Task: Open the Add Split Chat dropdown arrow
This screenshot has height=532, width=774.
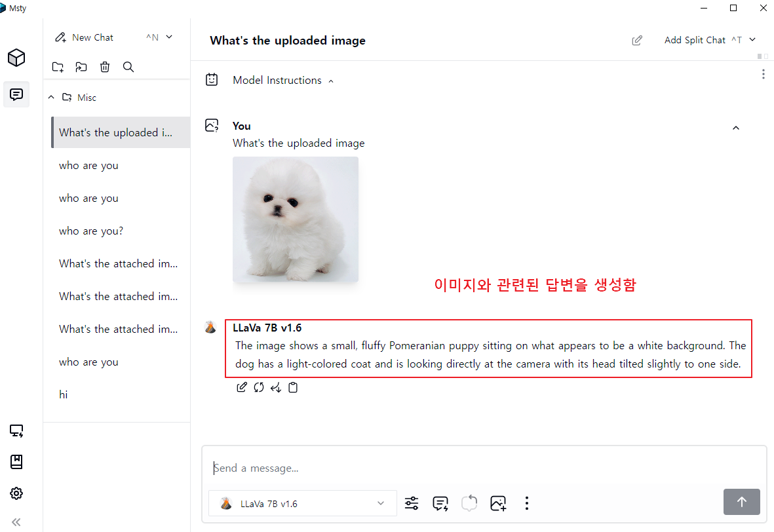Action: point(752,39)
